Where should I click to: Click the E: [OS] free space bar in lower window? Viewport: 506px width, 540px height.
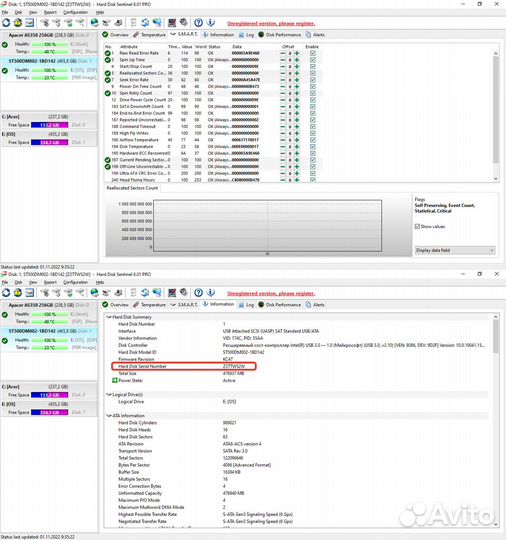50,412
